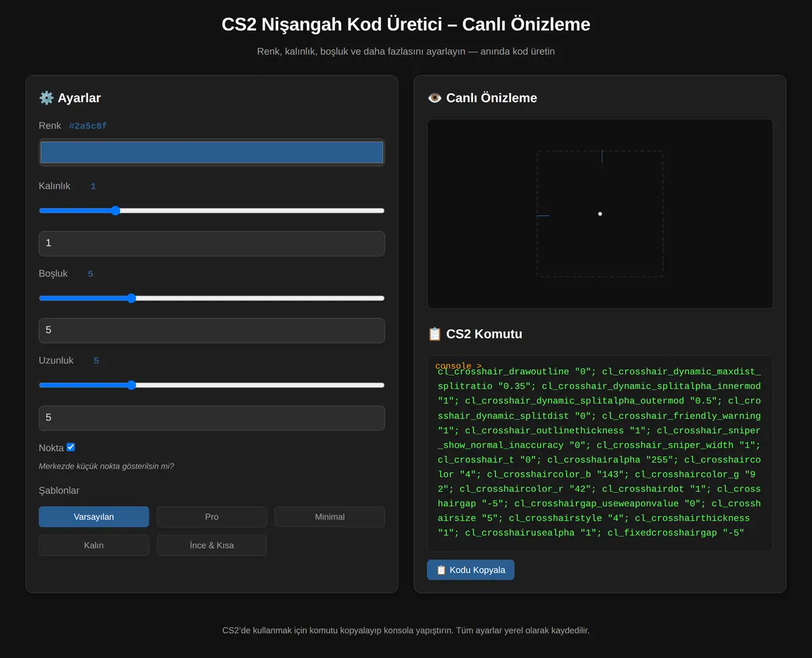Choose the İnce & Kısa template

click(212, 545)
